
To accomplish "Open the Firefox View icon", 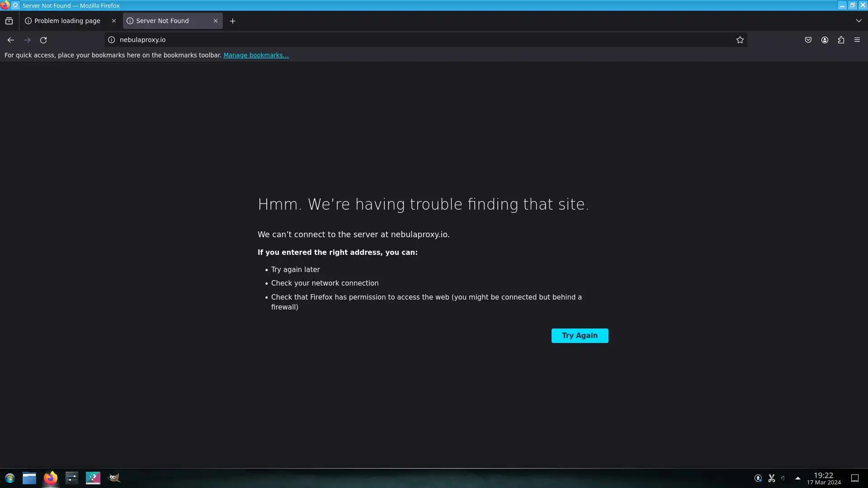I will [9, 21].
